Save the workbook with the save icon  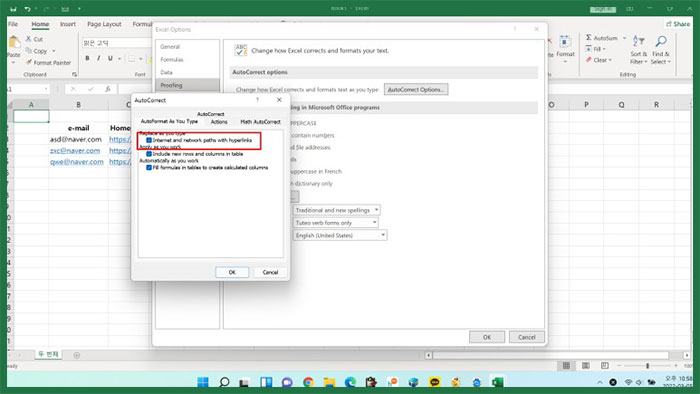(13, 9)
